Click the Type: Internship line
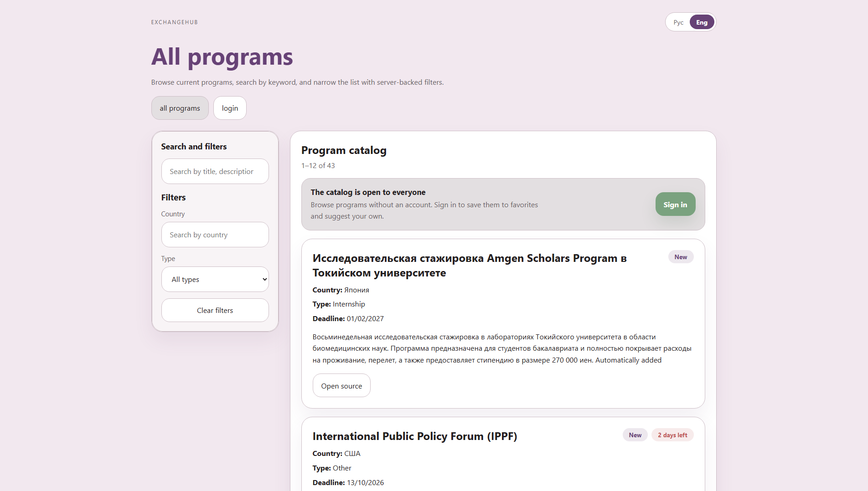 [339, 304]
